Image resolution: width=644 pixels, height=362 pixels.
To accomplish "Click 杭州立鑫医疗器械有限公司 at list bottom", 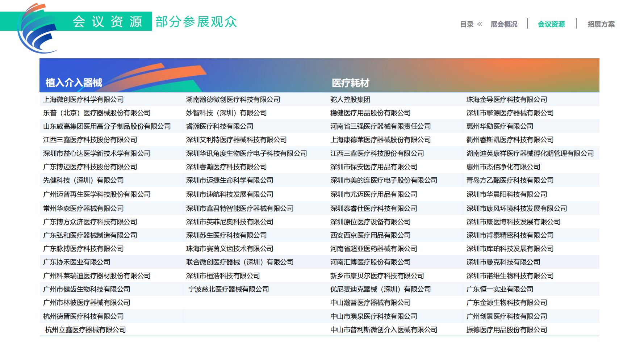I will [x=85, y=330].
